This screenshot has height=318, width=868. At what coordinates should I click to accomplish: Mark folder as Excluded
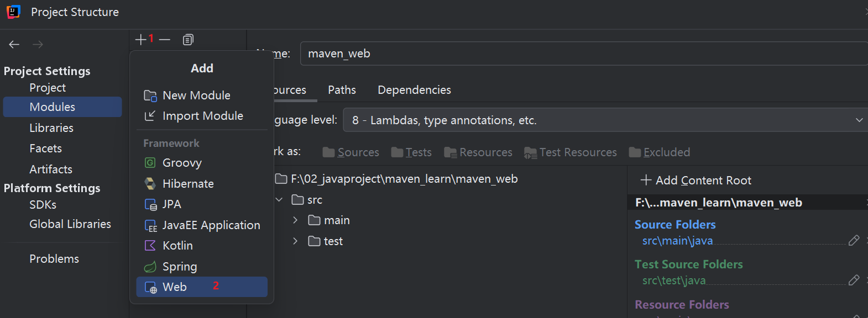pos(660,152)
